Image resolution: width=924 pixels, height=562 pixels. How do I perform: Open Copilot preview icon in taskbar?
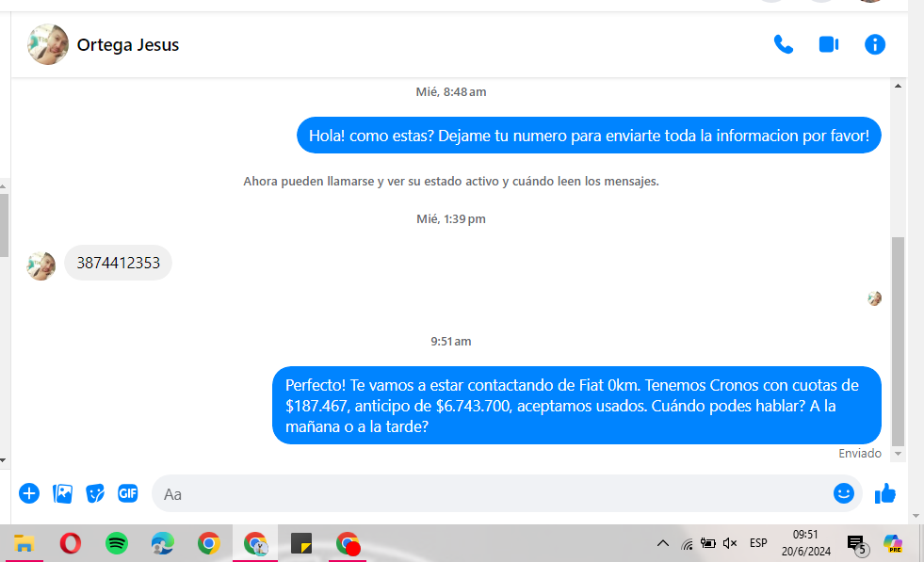893,543
